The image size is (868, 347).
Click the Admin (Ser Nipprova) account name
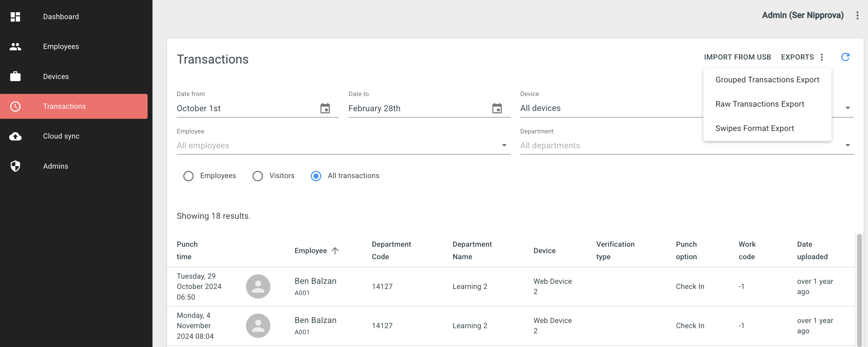pos(803,15)
